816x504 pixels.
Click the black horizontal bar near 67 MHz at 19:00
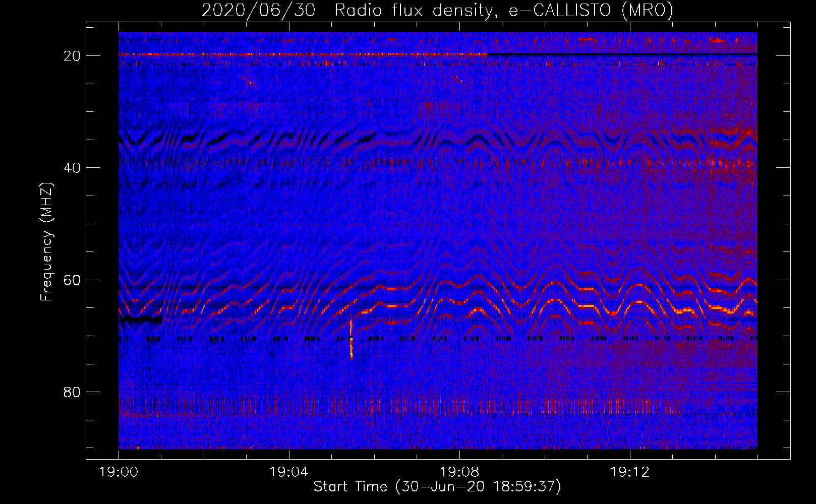[141, 319]
